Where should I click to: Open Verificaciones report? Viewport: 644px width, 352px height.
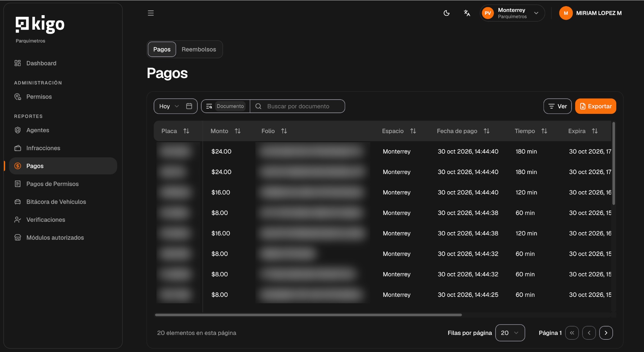(46, 220)
